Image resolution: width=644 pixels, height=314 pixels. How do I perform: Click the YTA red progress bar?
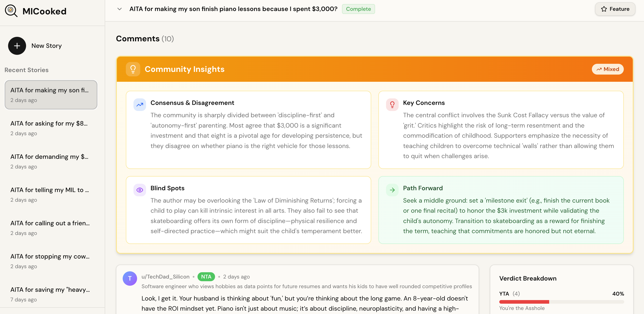(x=524, y=302)
